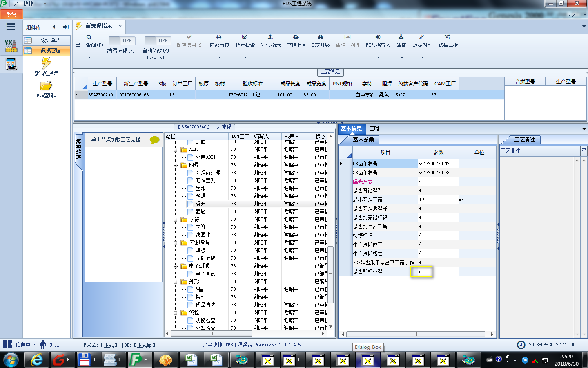Expand the MI数据导入 dropdown arrow

click(x=378, y=58)
